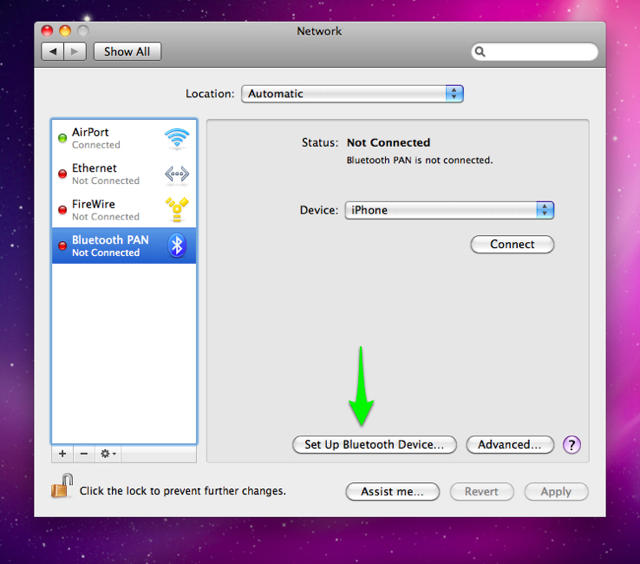Click the yellow FireWire icon in sidebar
Image resolution: width=640 pixels, height=564 pixels.
coord(177,210)
